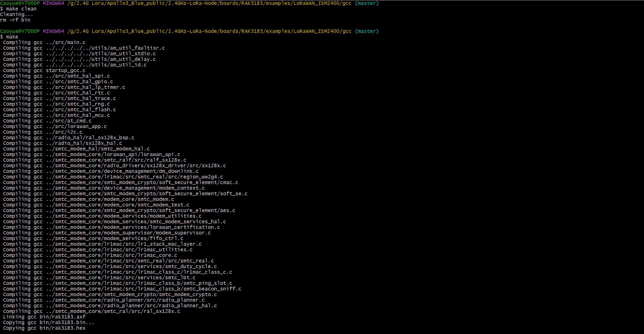Click the 'make clean' command line
This screenshot has width=644, height=334.
pyautogui.click(x=21, y=9)
